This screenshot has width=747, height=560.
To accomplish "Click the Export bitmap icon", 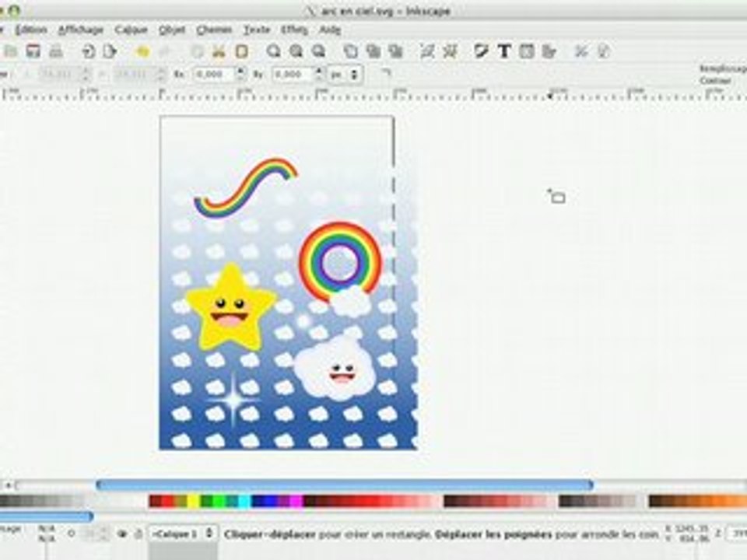I will pos(110,51).
